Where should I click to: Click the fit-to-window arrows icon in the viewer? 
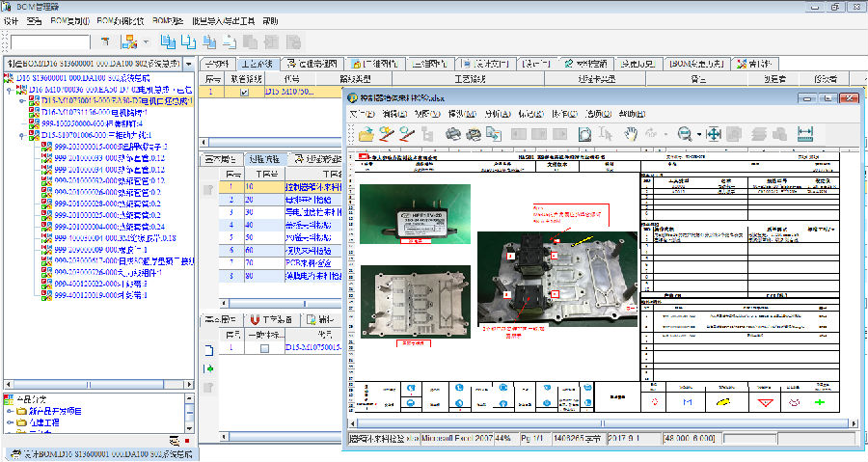click(x=714, y=134)
